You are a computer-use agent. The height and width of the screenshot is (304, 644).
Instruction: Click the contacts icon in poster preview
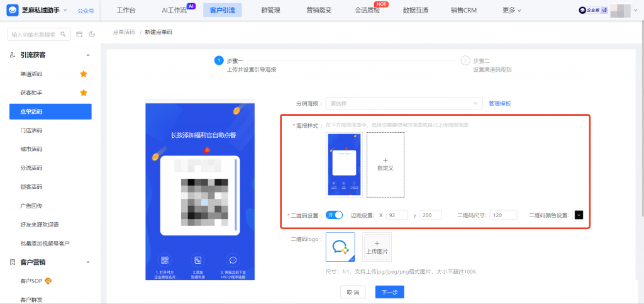[x=198, y=260]
